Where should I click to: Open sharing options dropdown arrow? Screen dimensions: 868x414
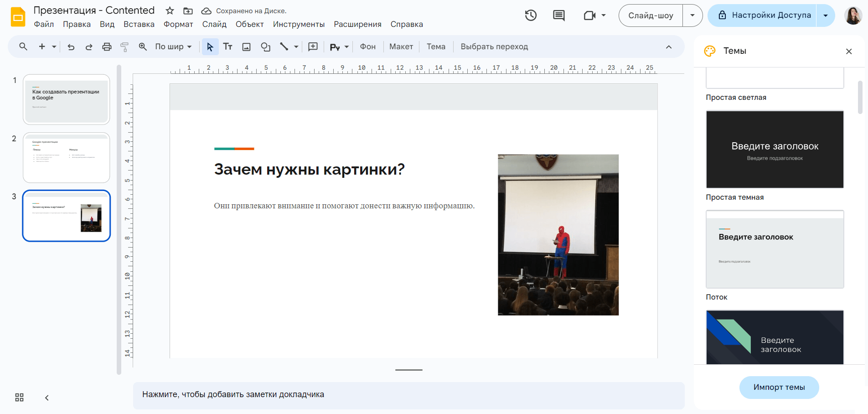826,16
